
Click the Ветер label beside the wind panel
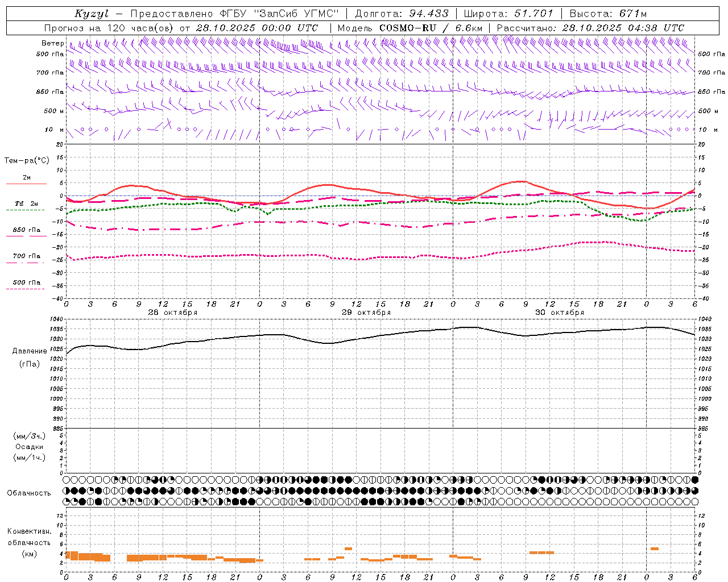tap(52, 43)
